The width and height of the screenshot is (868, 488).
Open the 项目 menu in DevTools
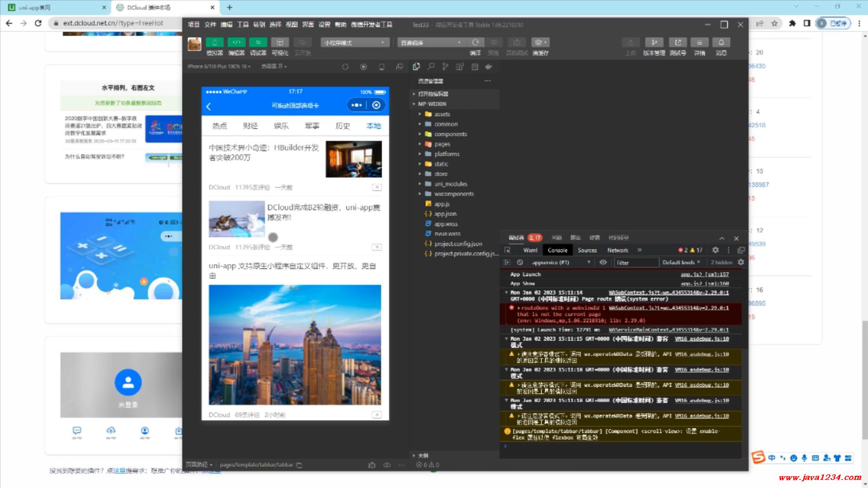click(x=193, y=24)
